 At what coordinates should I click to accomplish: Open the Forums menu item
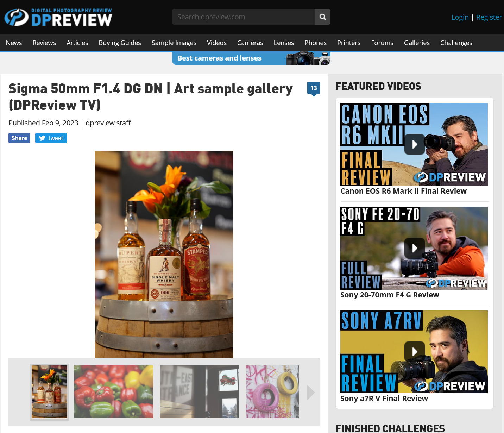coord(382,43)
